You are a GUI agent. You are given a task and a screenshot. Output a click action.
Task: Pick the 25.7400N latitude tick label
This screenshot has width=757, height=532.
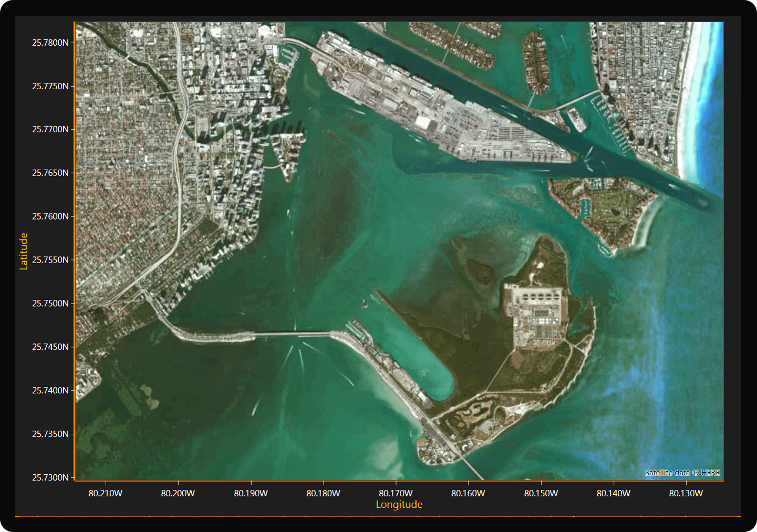tap(50, 391)
